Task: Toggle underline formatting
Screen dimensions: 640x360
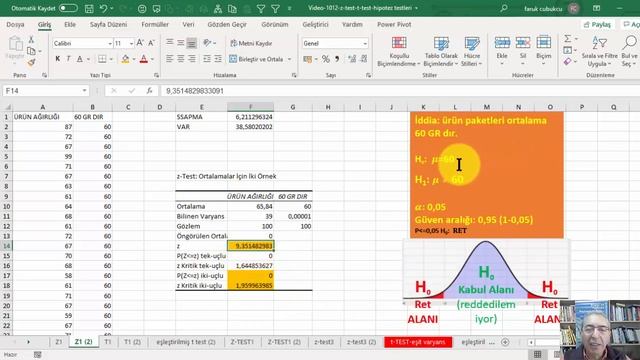Action: (x=80, y=59)
